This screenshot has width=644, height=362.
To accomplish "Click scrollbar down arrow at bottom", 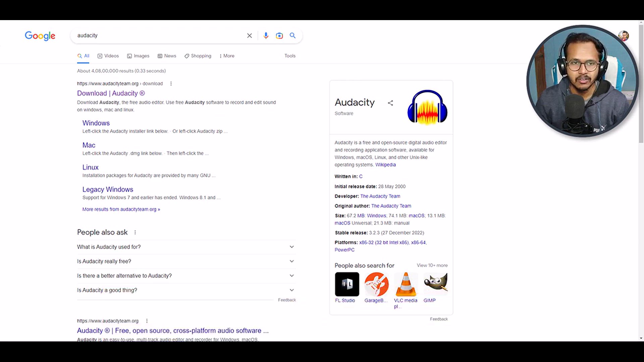I will pos(641,339).
